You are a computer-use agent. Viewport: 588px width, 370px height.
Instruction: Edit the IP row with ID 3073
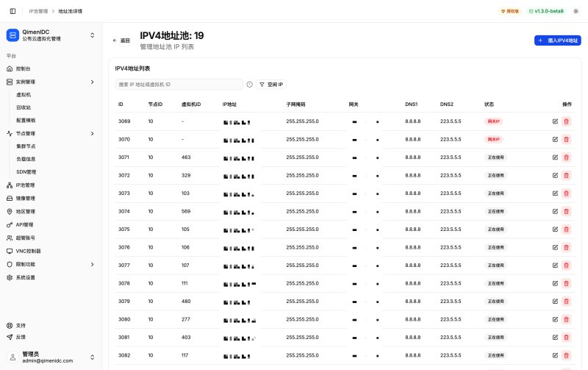click(555, 193)
